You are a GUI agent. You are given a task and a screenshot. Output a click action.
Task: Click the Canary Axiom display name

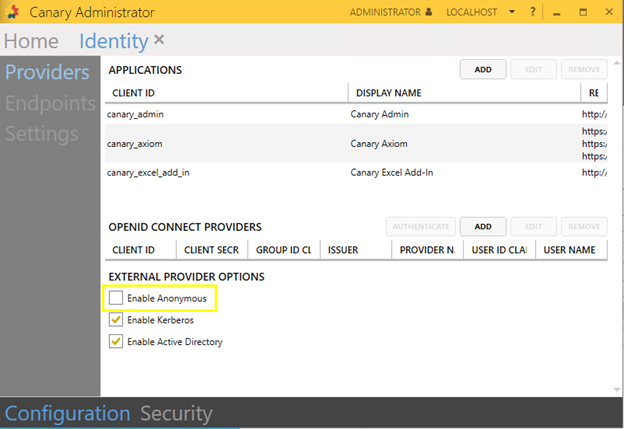(x=379, y=144)
